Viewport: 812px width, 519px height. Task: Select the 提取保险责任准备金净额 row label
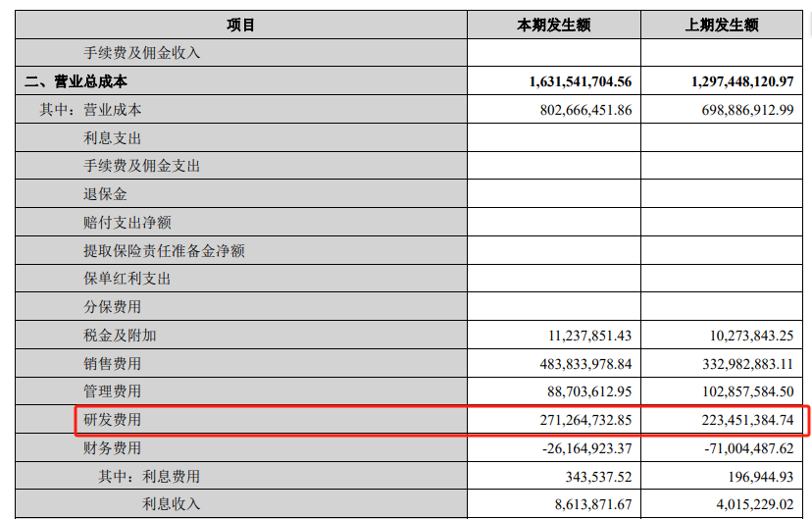[164, 251]
